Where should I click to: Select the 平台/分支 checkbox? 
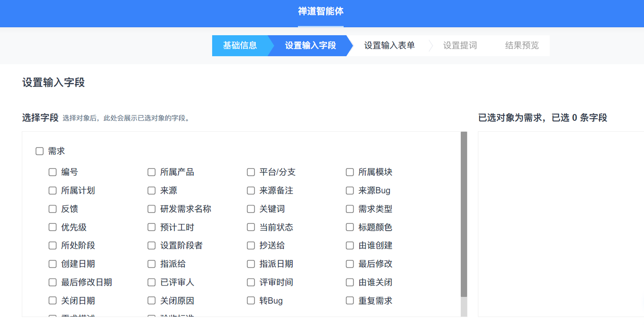[x=251, y=172]
